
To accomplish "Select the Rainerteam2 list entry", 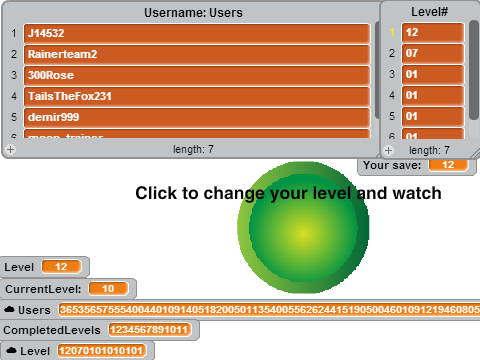I will tap(197, 54).
